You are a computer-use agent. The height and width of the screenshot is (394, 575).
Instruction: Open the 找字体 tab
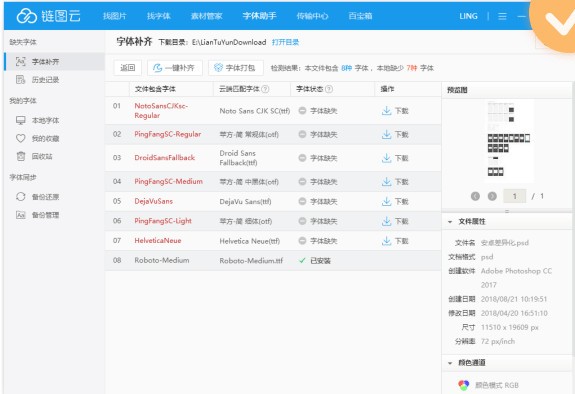[159, 16]
